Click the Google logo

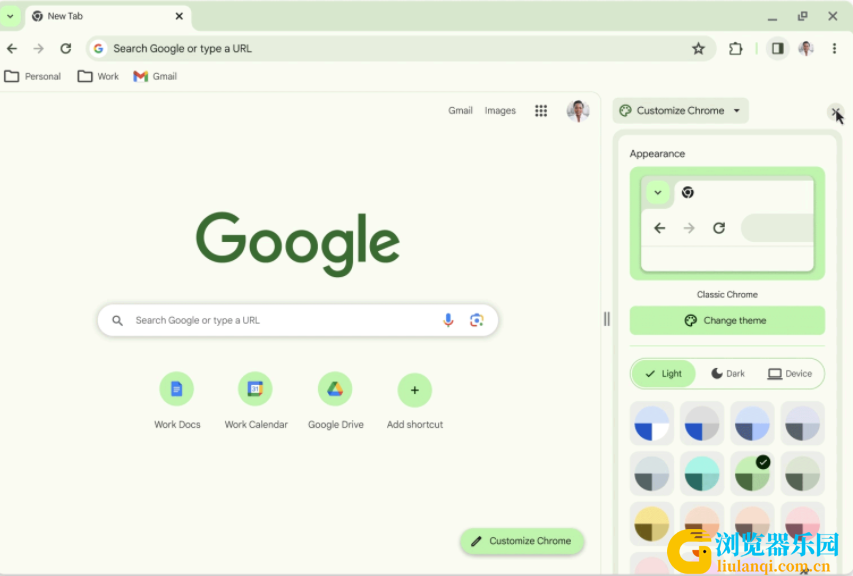tap(298, 244)
